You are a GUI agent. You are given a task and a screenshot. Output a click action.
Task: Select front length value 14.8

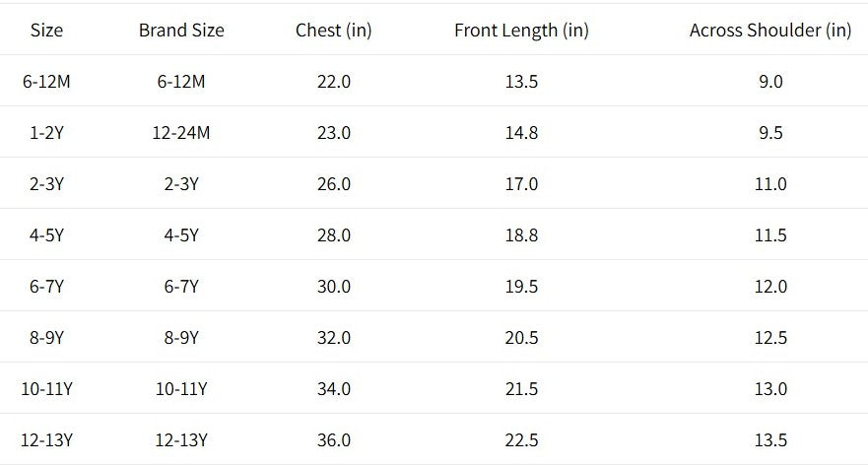pyautogui.click(x=521, y=133)
